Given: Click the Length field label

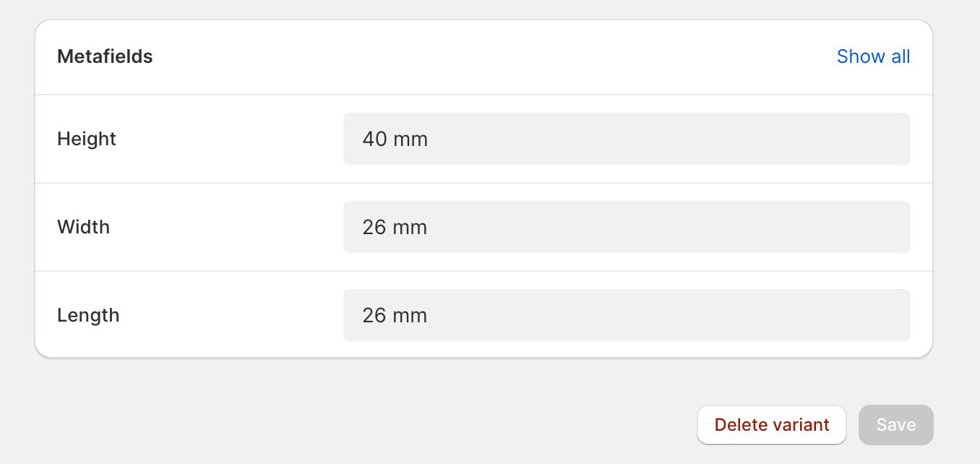Looking at the screenshot, I should [88, 315].
